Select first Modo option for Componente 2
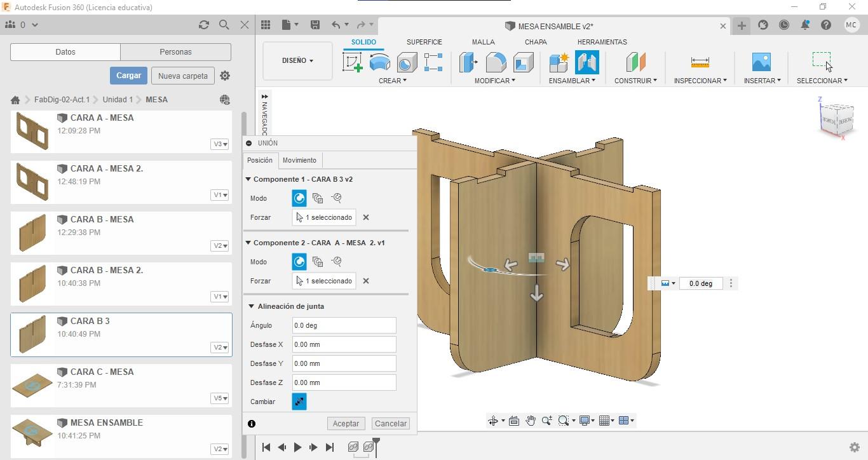This screenshot has width=868, height=460. pos(299,262)
